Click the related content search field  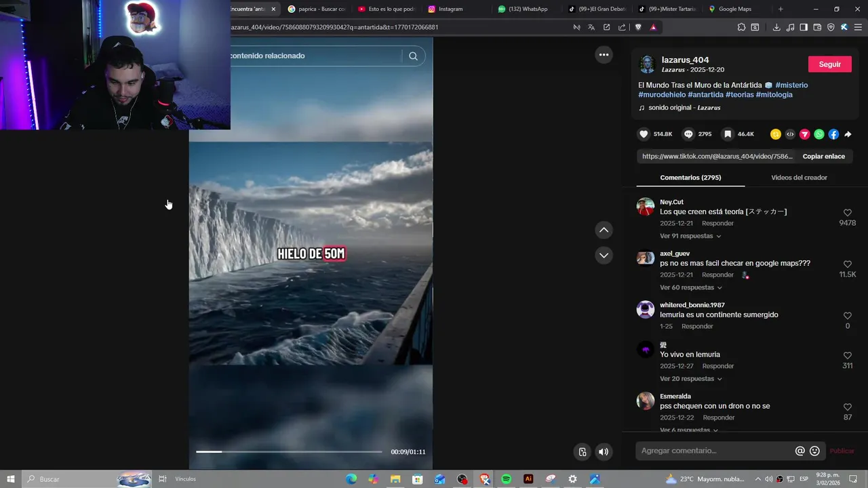point(315,56)
